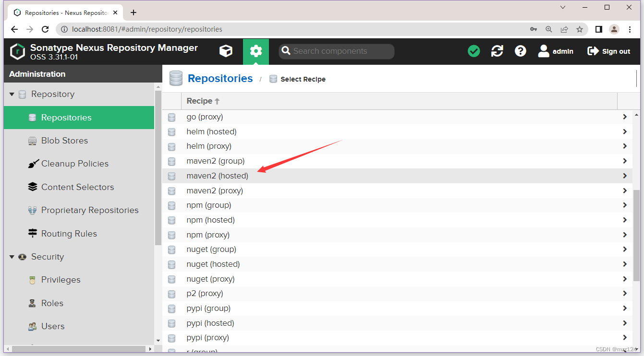The height and width of the screenshot is (356, 644).
Task: Click the Routing Rules signpost icon
Action: point(33,234)
